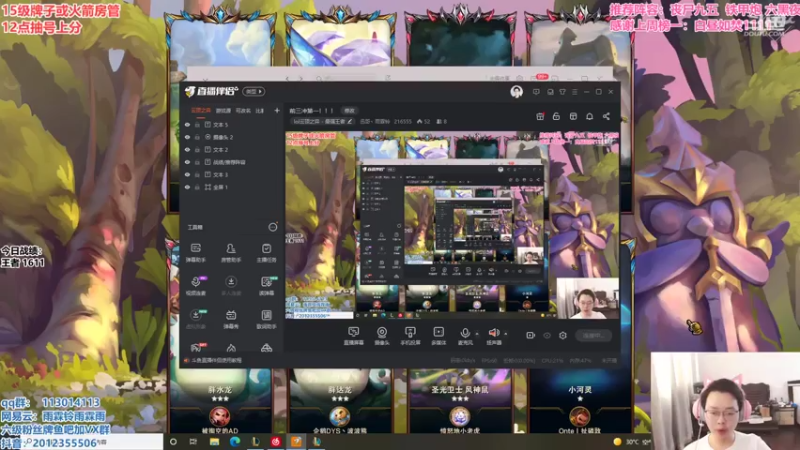
Task: Click the unlock padlock icon in header
Action: [x=556, y=116]
